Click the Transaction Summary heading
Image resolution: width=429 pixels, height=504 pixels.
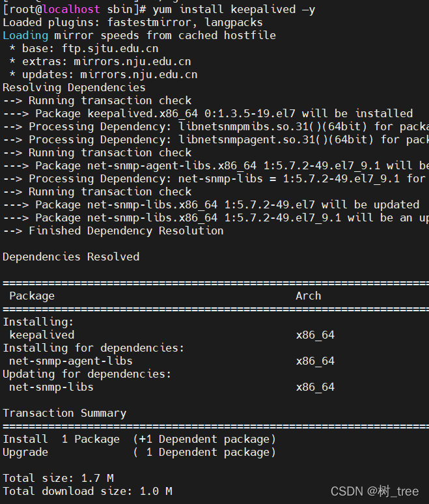click(64, 413)
